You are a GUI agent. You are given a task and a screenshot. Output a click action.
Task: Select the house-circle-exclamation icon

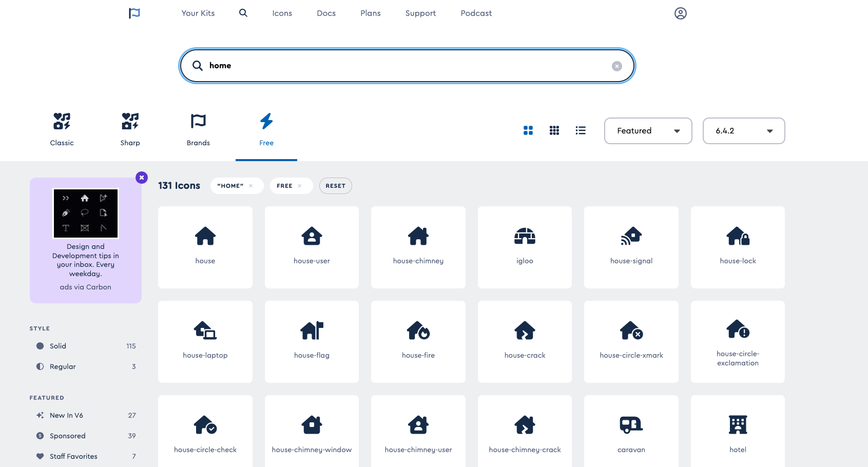pos(738,342)
